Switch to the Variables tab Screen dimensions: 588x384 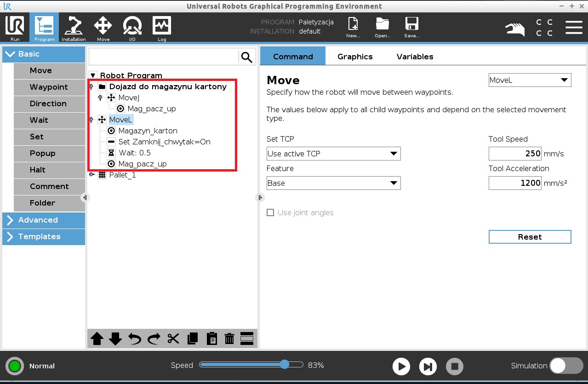(415, 57)
